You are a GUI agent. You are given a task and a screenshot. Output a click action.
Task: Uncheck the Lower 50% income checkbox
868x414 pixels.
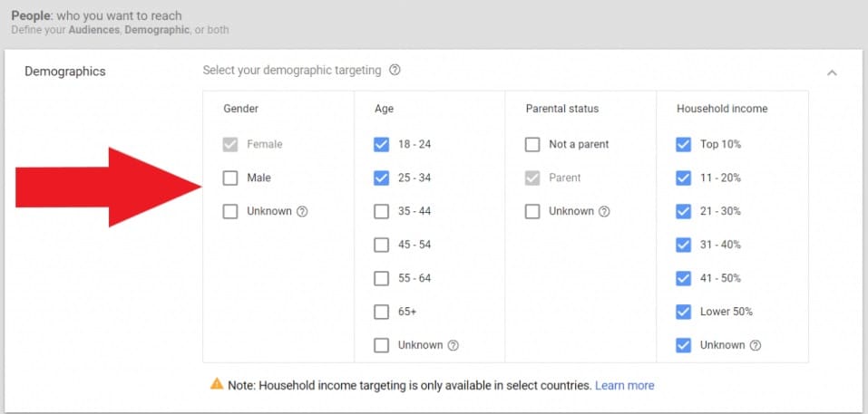[684, 312]
